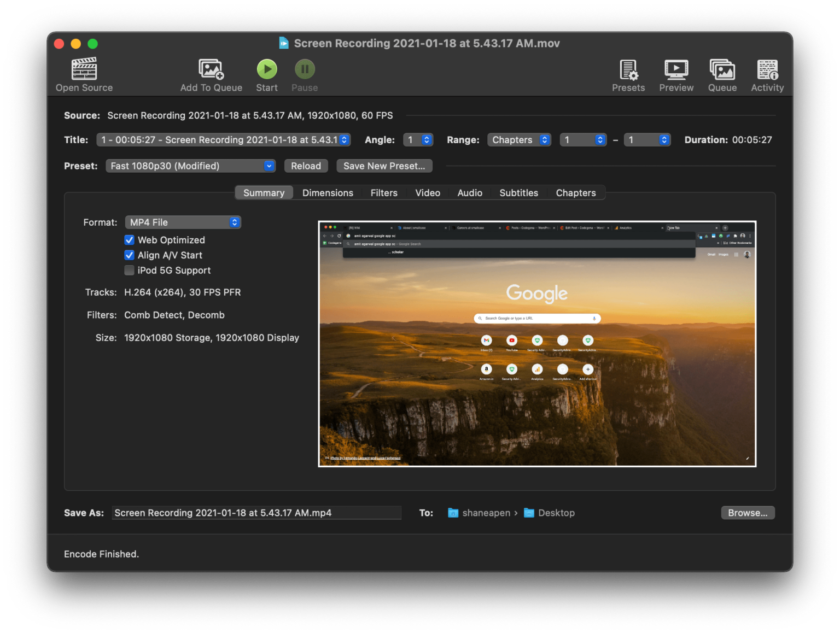Viewport: 840px width, 634px height.
Task: Click Save New Preset...
Action: [x=384, y=166]
